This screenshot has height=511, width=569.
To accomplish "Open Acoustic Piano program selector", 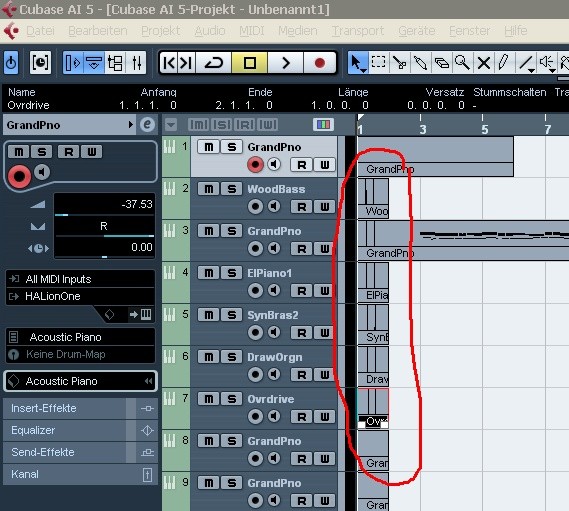I will 80,337.
